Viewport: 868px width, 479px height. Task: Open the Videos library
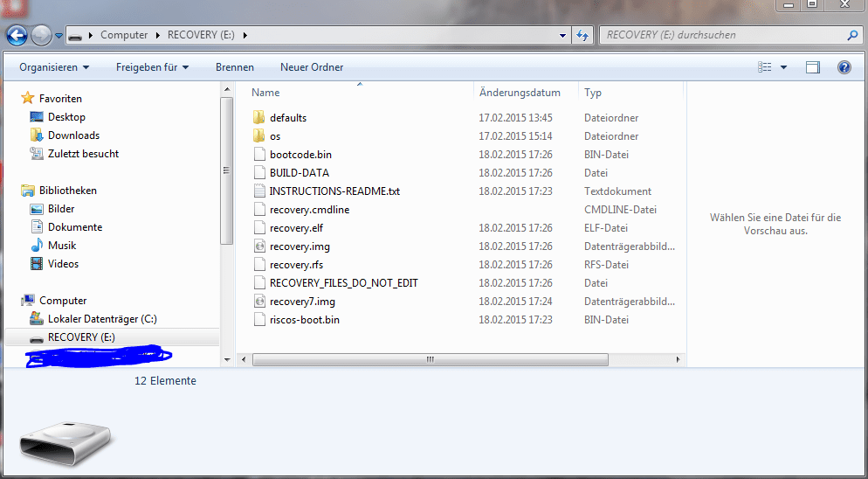63,263
